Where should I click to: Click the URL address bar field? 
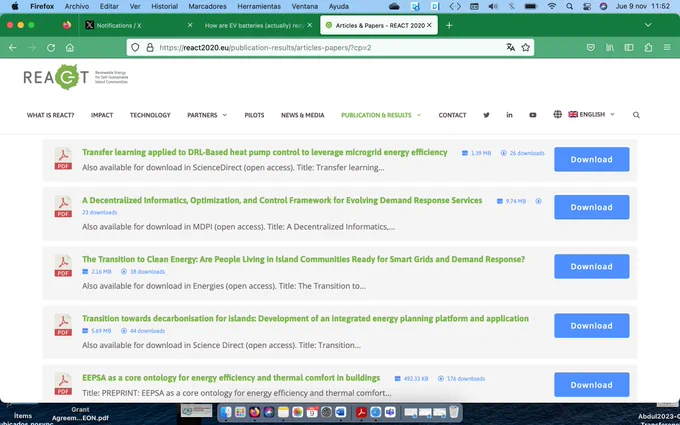pos(330,48)
